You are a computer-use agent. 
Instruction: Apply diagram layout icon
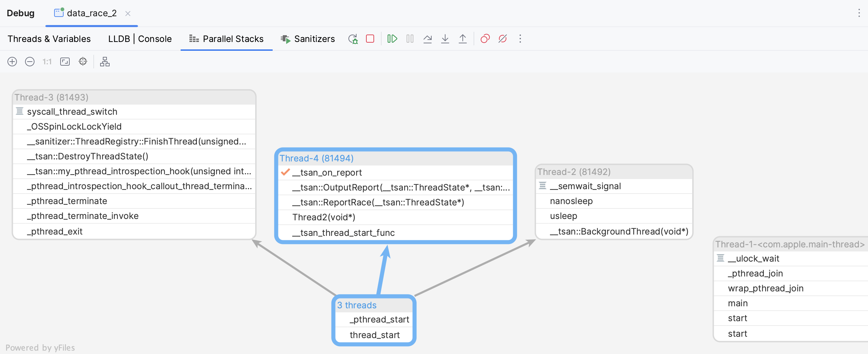105,62
